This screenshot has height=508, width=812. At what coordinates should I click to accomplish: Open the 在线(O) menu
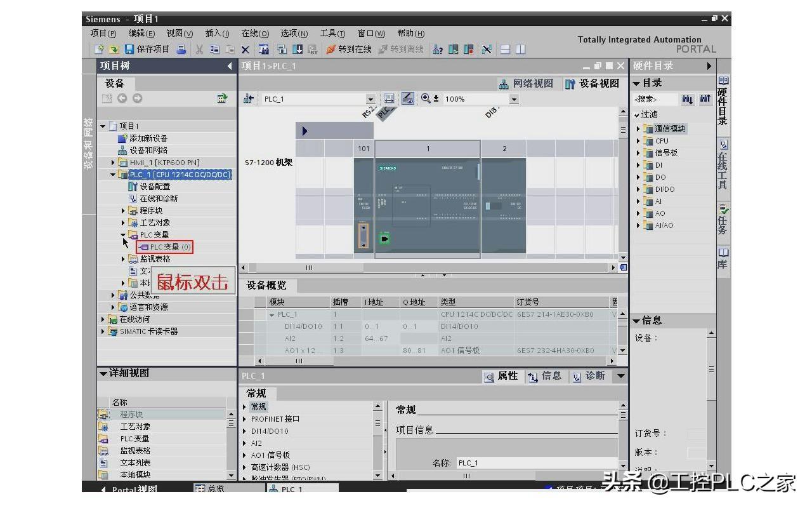(x=255, y=34)
